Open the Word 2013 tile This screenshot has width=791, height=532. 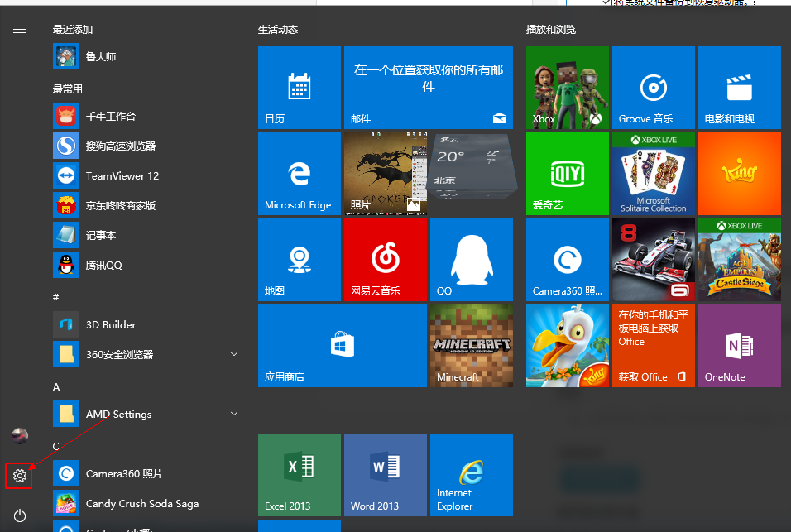(x=386, y=475)
